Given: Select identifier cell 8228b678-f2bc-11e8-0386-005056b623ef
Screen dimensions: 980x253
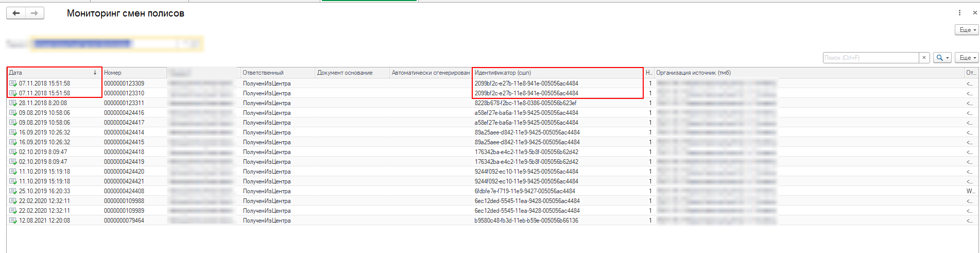Looking at the screenshot, I should click(525, 103).
